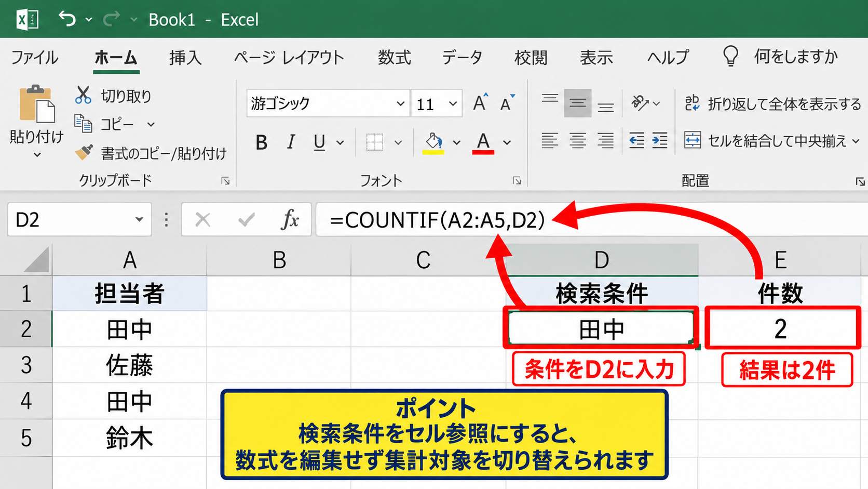The width and height of the screenshot is (868, 489).
Task: Click the Increase Indent icon
Action: (660, 141)
